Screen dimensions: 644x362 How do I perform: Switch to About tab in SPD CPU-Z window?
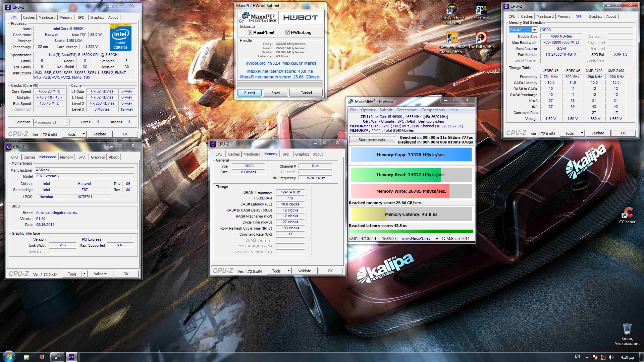(611, 16)
